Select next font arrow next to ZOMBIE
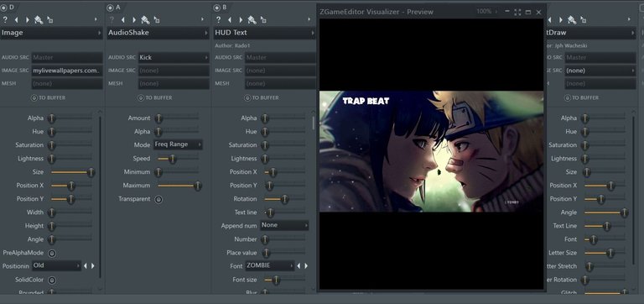Image resolution: width=644 pixels, height=304 pixels. pos(306,266)
